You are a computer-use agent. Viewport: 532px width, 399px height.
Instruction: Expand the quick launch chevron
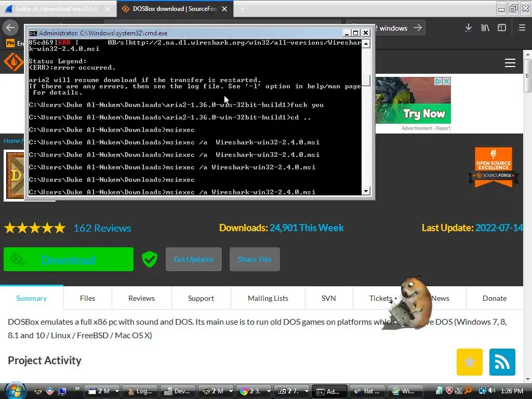coord(77,389)
